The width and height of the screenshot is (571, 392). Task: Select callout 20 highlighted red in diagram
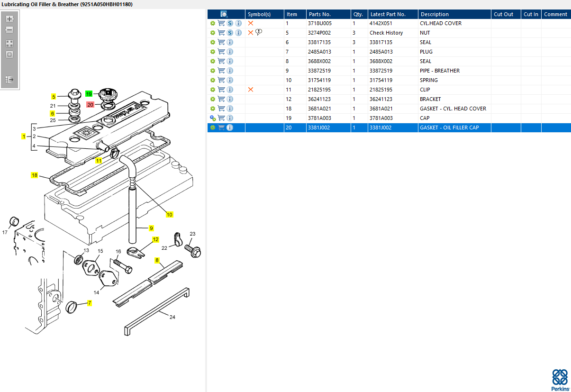click(x=91, y=104)
